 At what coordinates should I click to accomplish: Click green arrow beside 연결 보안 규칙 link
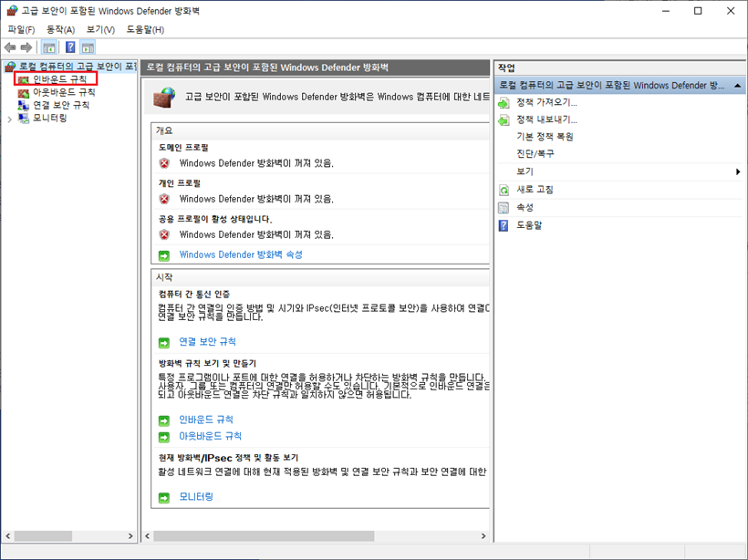coord(164,343)
